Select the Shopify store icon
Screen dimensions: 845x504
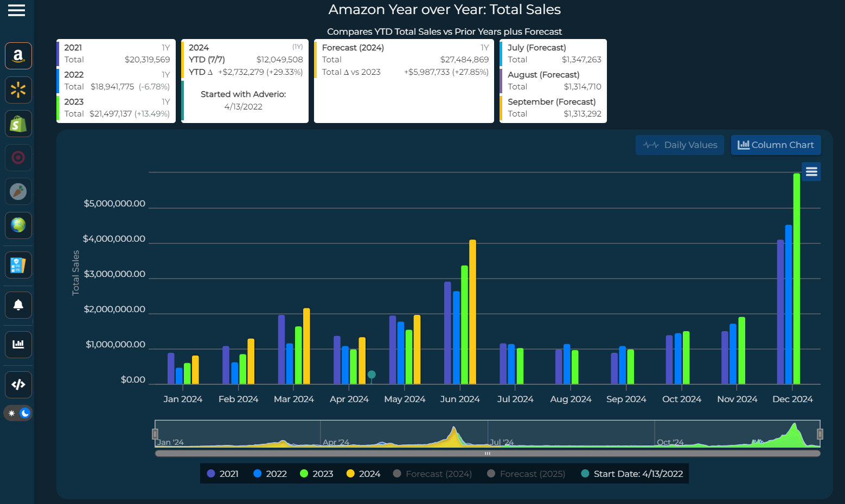click(18, 124)
